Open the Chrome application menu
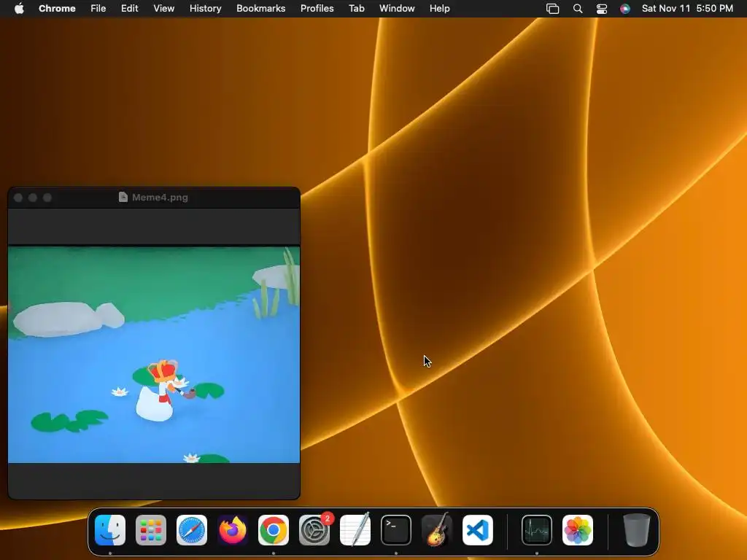This screenshot has width=747, height=560. [57, 9]
